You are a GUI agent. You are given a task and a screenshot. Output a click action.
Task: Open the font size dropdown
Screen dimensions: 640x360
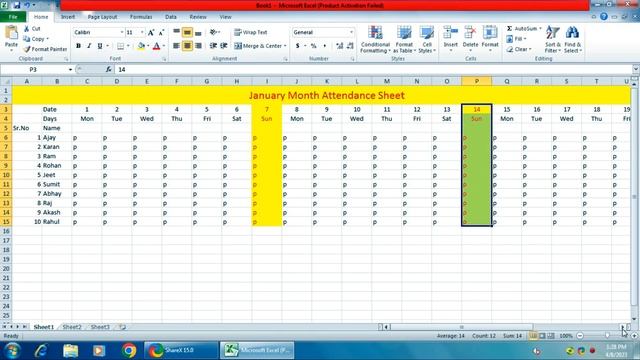(x=142, y=32)
